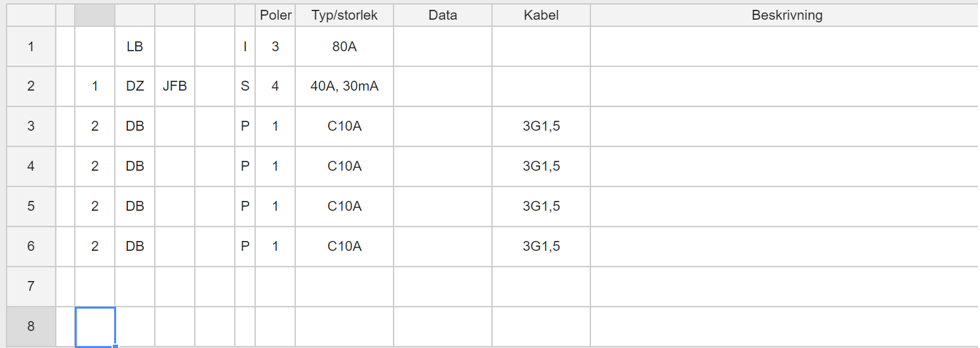Select row header number 4
This screenshot has height=348, width=980.
click(x=31, y=166)
